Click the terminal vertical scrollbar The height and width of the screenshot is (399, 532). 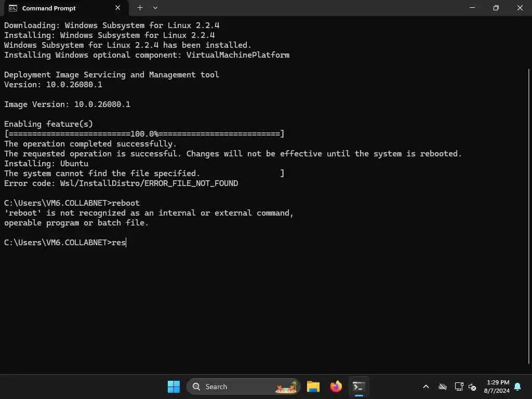pyautogui.click(x=528, y=216)
